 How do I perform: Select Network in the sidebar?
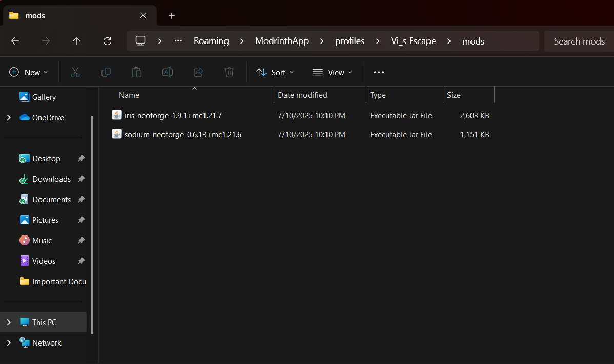[47, 342]
